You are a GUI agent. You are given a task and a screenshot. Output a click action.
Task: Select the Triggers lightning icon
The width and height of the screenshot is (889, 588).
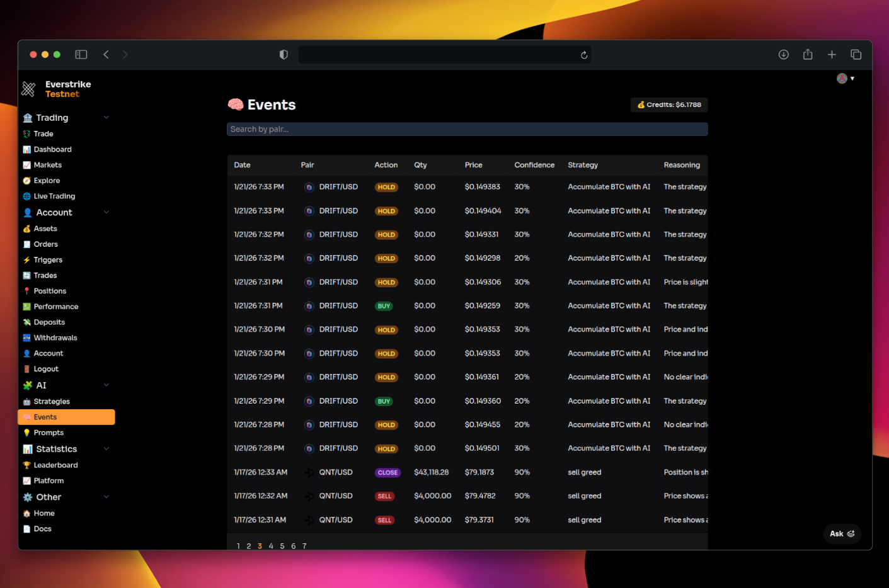[x=28, y=259]
